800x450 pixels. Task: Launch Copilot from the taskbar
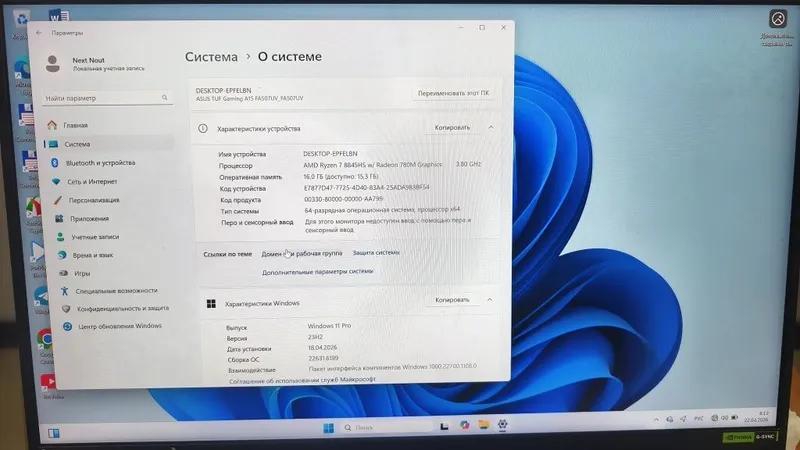pyautogui.click(x=464, y=425)
